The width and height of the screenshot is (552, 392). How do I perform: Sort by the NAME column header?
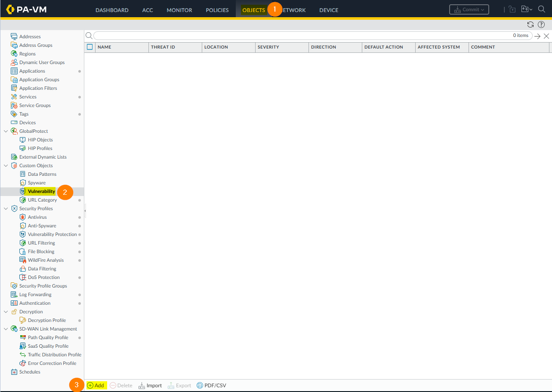tap(122, 47)
